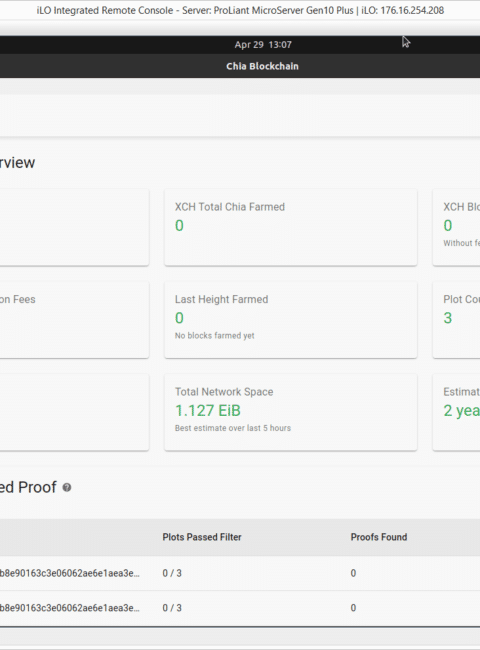Click 'Best estimate over last 5 hours'

point(233,428)
